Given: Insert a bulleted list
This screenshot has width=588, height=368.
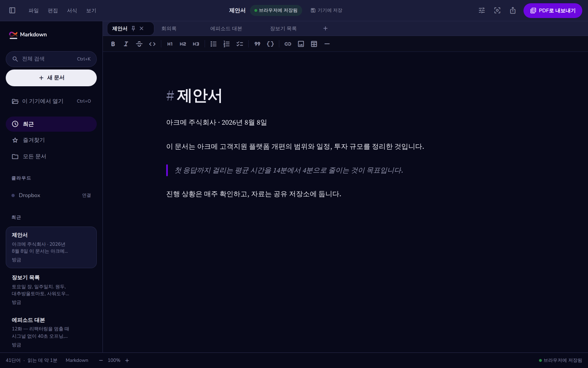Looking at the screenshot, I should [x=214, y=44].
